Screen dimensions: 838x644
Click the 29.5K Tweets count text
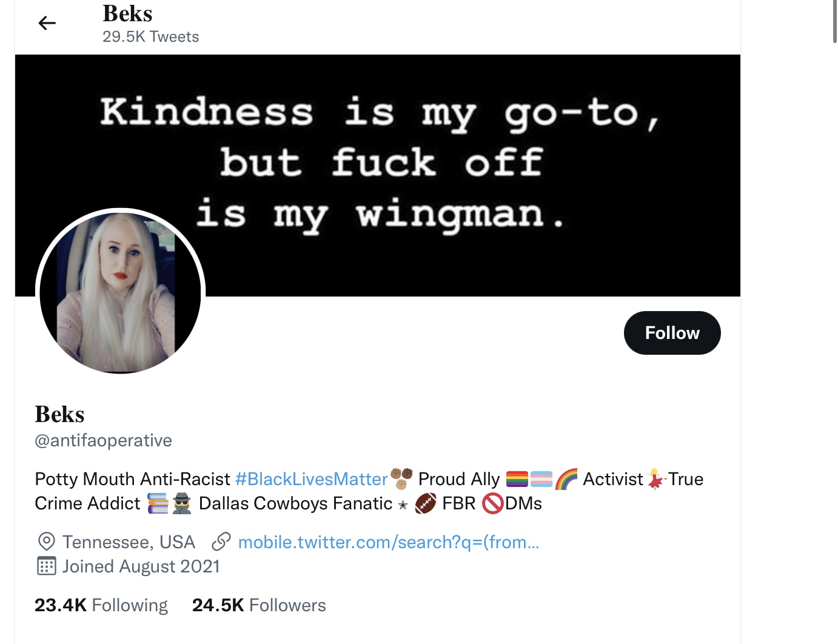(x=151, y=37)
